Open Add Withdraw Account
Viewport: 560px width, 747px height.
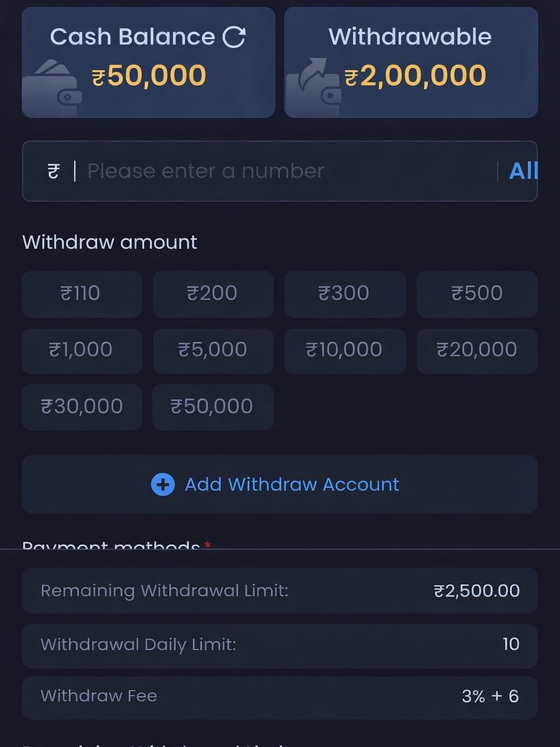pyautogui.click(x=291, y=485)
